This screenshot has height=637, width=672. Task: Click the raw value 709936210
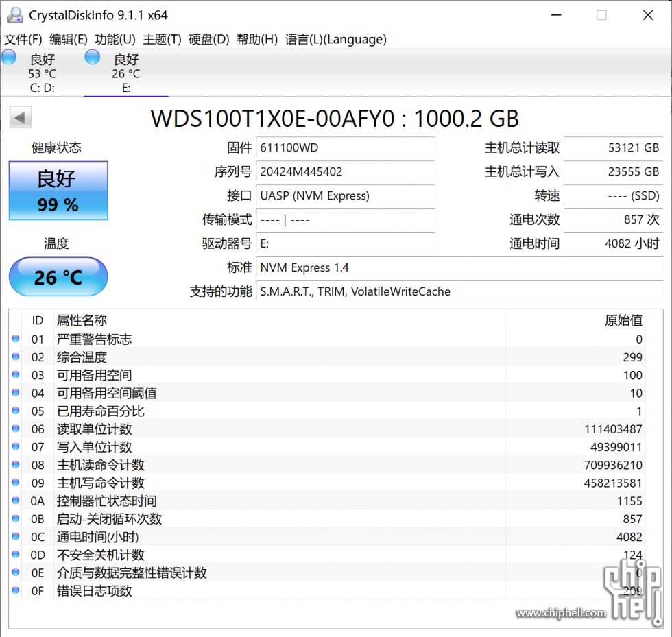click(613, 465)
